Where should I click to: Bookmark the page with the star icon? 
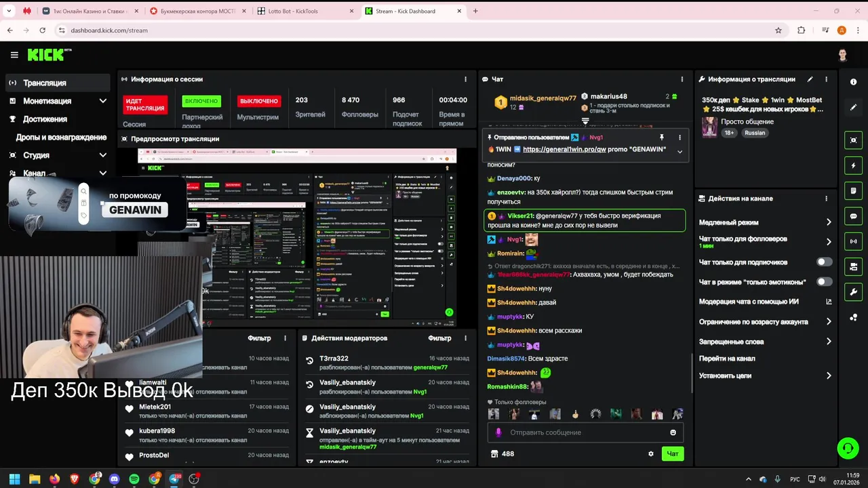pos(778,30)
